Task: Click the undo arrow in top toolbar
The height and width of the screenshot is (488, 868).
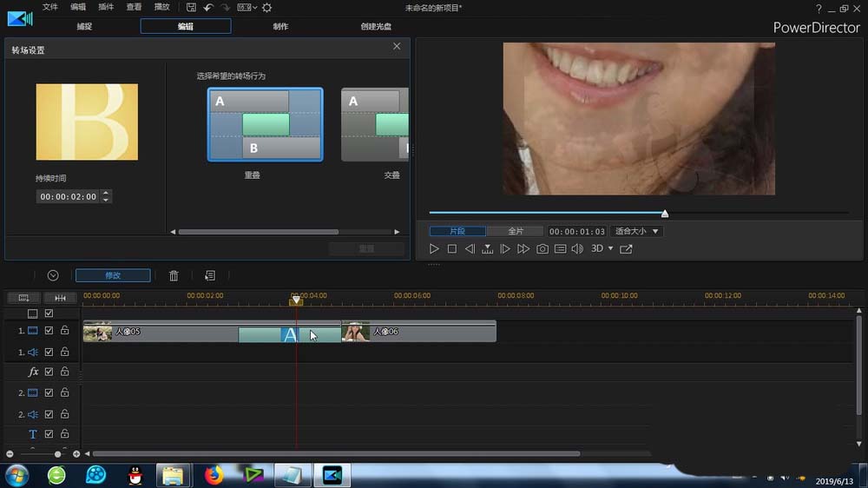Action: [208, 7]
